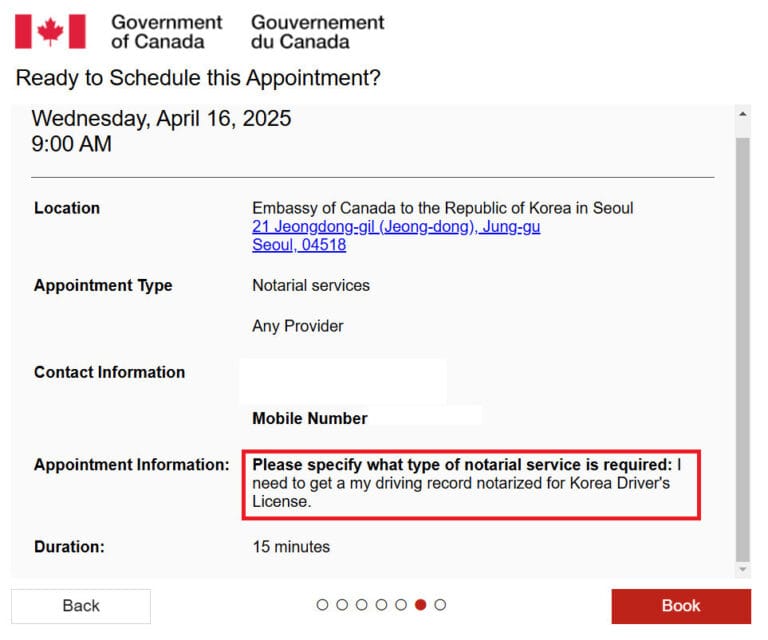
Task: Jump to the fifth step dot
Action: click(x=401, y=605)
